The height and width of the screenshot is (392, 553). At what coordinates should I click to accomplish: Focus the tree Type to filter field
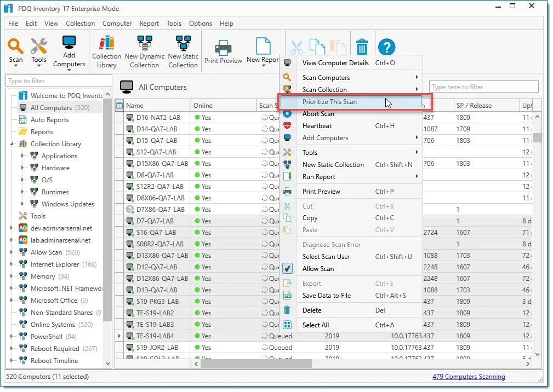click(59, 80)
